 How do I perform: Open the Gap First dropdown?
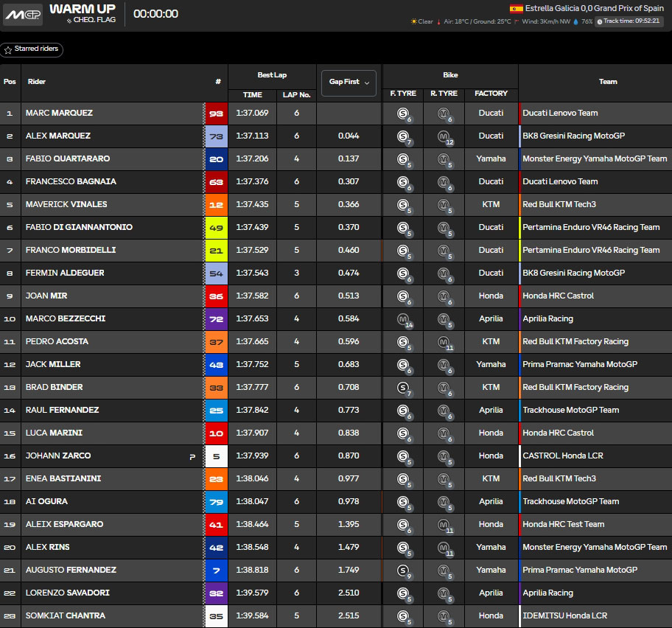[349, 83]
